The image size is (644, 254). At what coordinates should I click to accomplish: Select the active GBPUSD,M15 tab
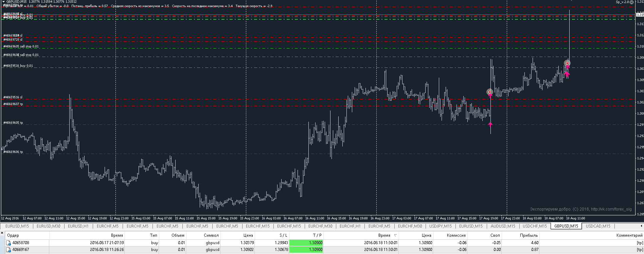(x=566, y=226)
